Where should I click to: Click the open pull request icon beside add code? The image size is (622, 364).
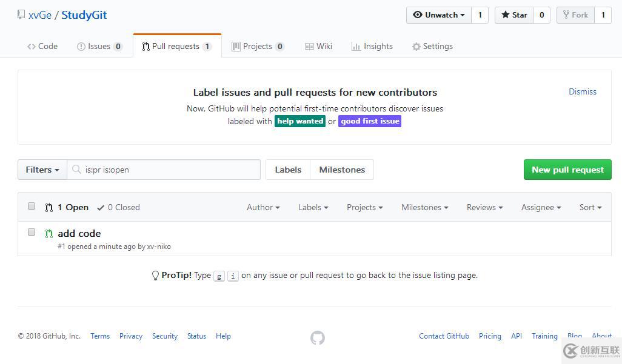[49, 234]
